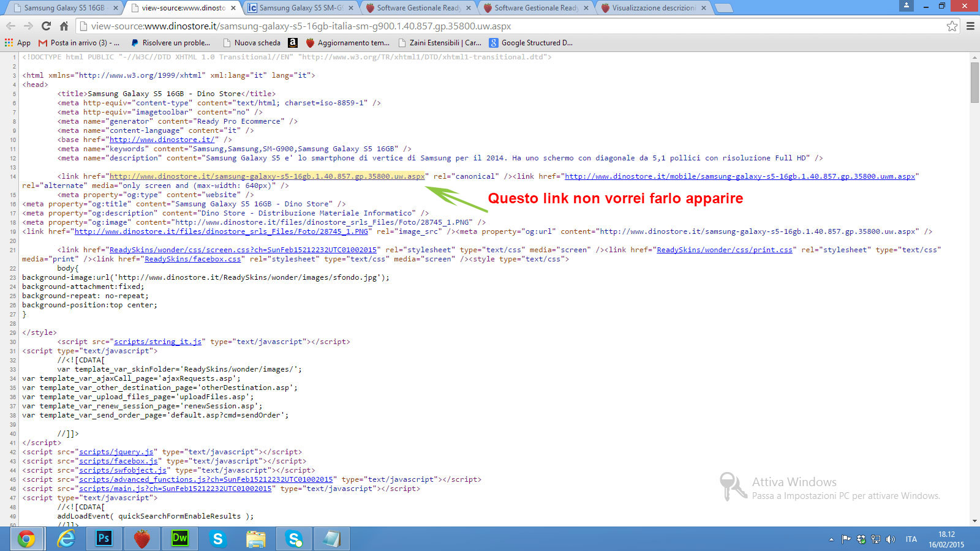
Task: Open the base href 'http://www.dinostore.it/' link
Action: (162, 140)
